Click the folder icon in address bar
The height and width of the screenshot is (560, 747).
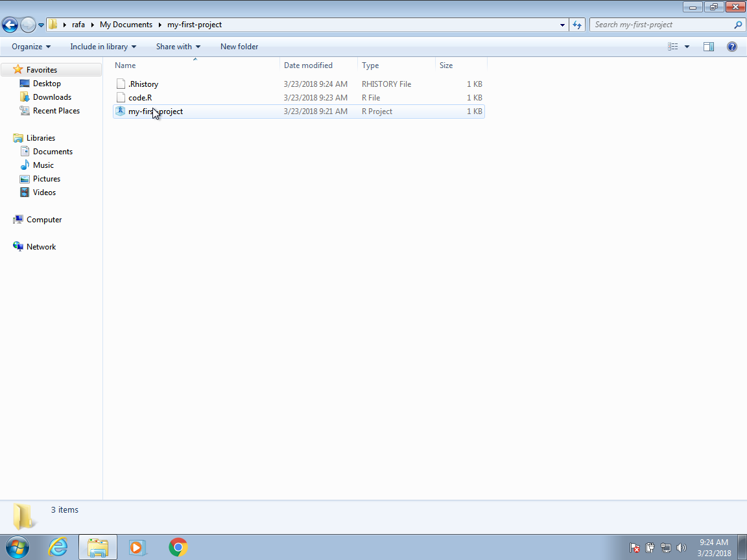point(53,24)
